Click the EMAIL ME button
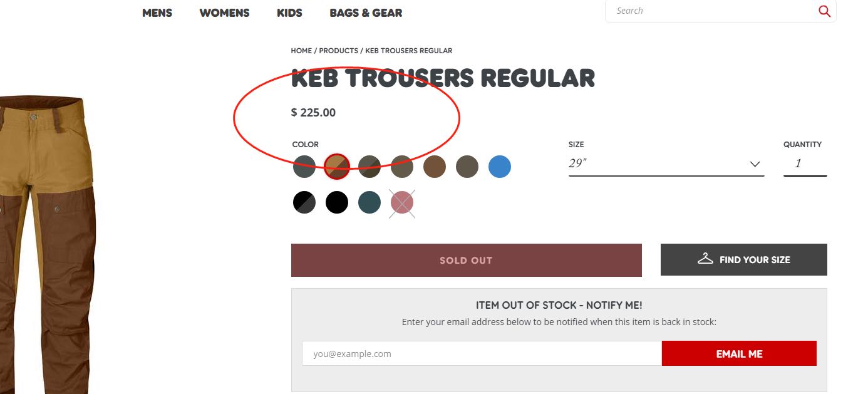 (x=739, y=354)
